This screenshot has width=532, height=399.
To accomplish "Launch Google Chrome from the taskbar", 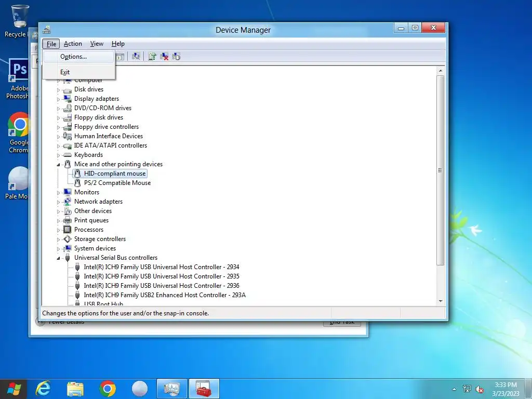I will coord(108,389).
